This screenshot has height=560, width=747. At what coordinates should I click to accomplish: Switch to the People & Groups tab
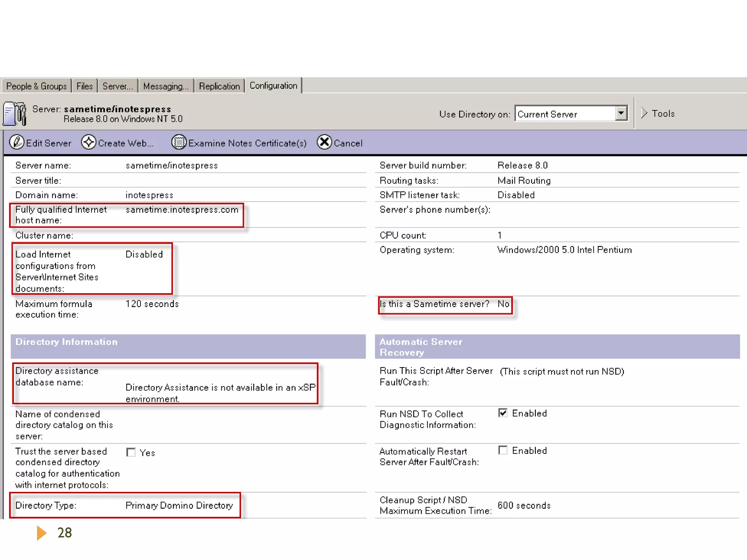[x=36, y=86]
